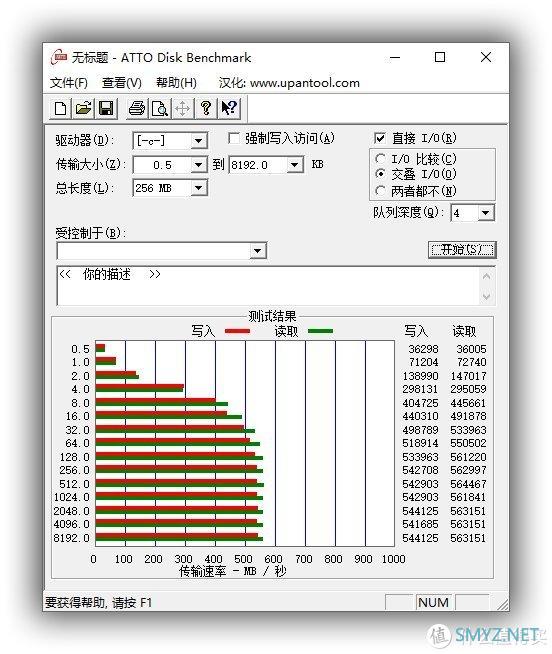Click the New file toolbar icon
552x654 pixels.
coord(60,108)
